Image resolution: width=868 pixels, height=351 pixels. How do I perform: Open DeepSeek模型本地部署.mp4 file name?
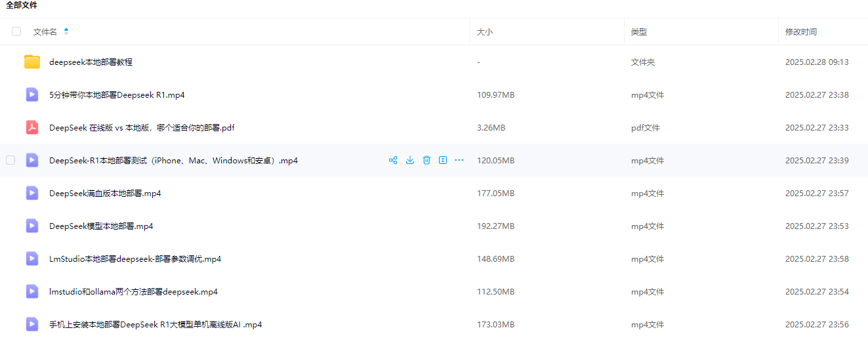click(101, 226)
